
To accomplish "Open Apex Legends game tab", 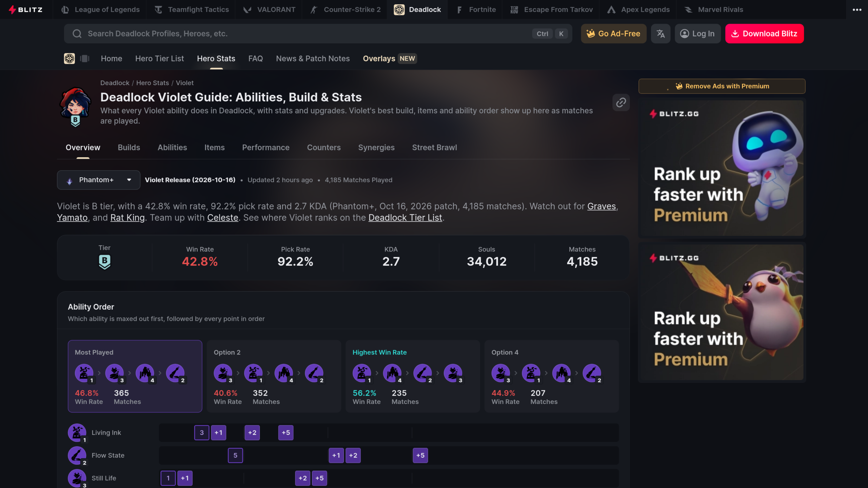I will [x=638, y=9].
